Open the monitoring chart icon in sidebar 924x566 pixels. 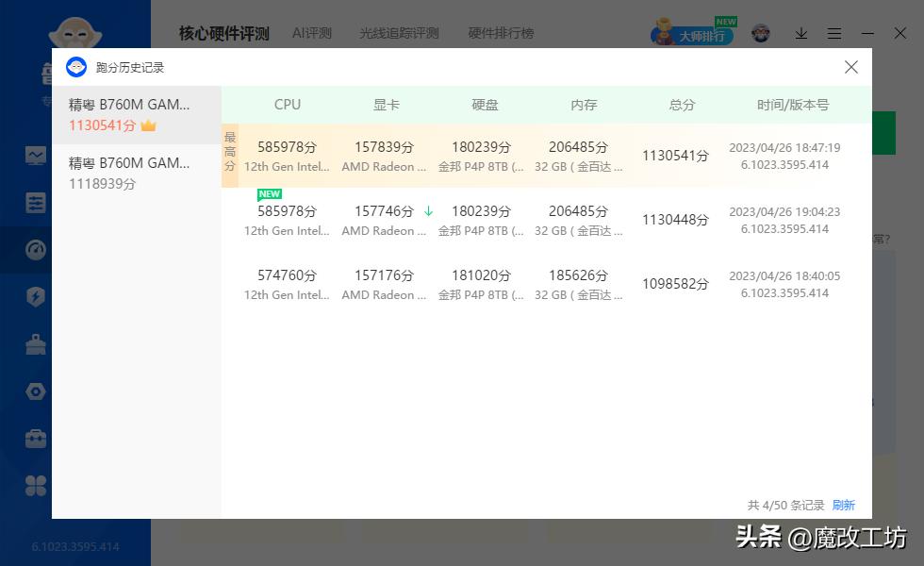point(35,155)
